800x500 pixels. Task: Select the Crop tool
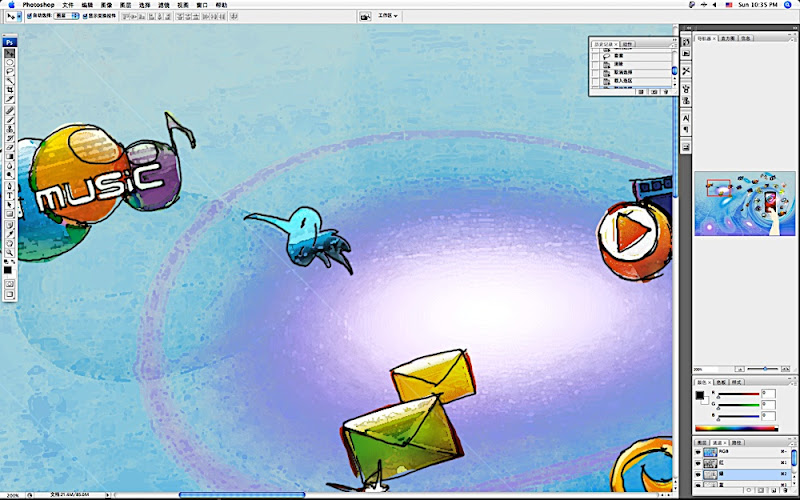[x=10, y=90]
